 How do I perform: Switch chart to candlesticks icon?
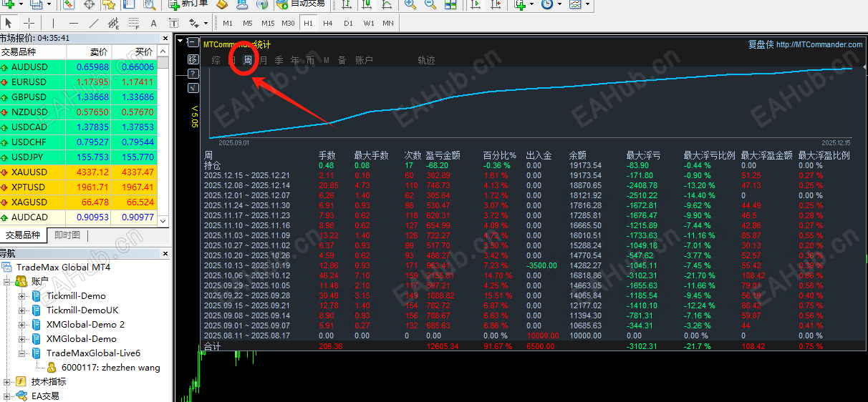pos(367,4)
